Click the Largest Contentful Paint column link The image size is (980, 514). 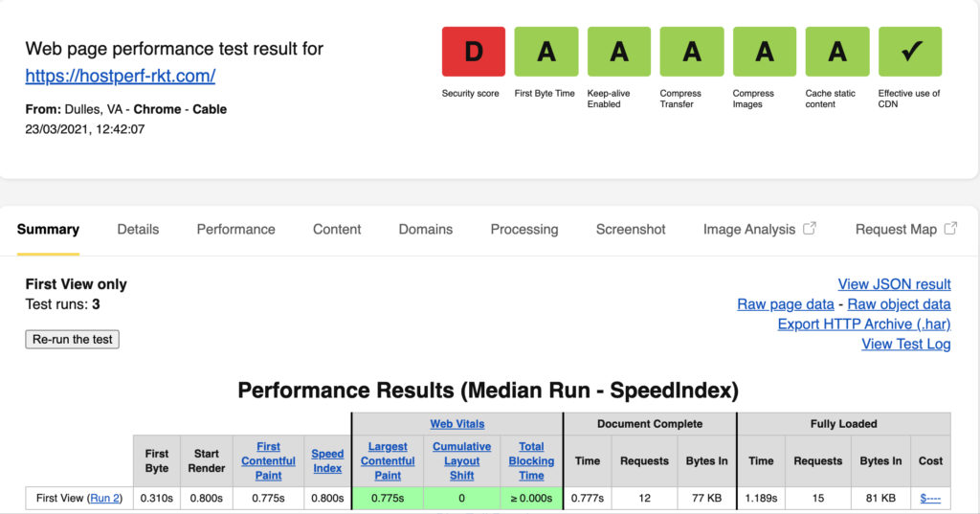(388, 460)
